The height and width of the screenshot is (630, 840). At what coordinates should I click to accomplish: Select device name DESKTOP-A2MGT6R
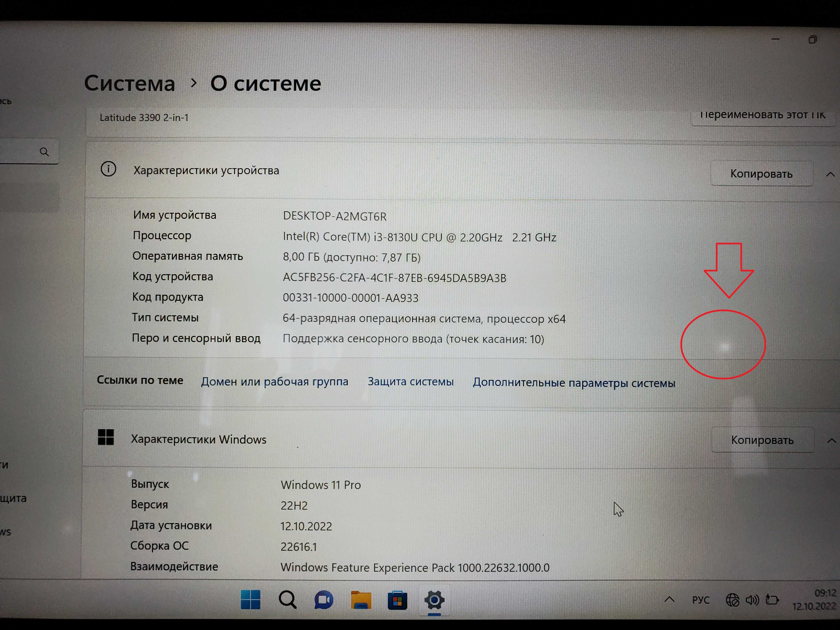[335, 216]
